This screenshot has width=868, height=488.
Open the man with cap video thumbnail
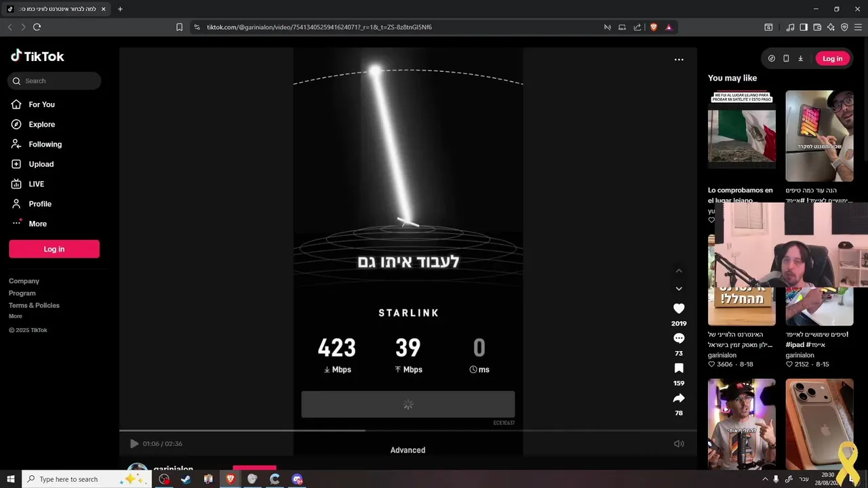pos(742,424)
